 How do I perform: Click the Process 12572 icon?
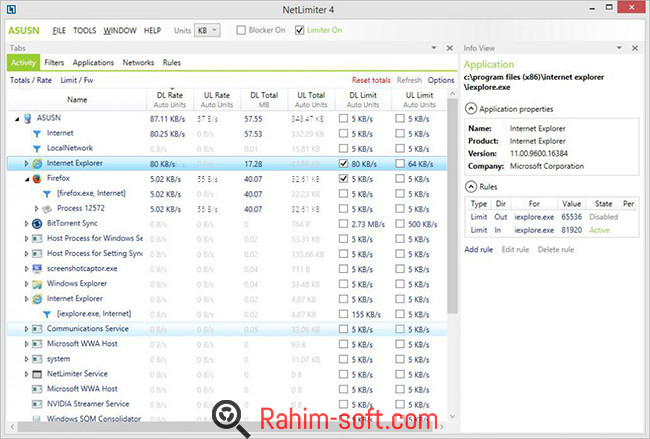47,209
